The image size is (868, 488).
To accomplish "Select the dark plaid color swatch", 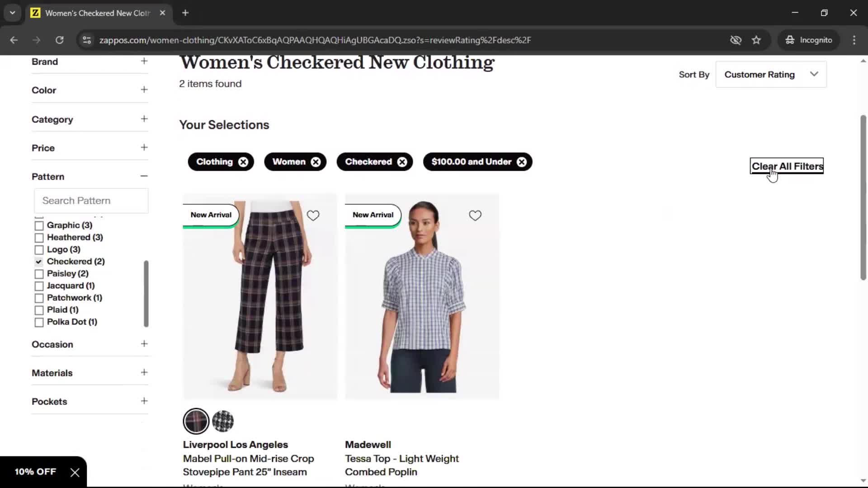I will [196, 421].
